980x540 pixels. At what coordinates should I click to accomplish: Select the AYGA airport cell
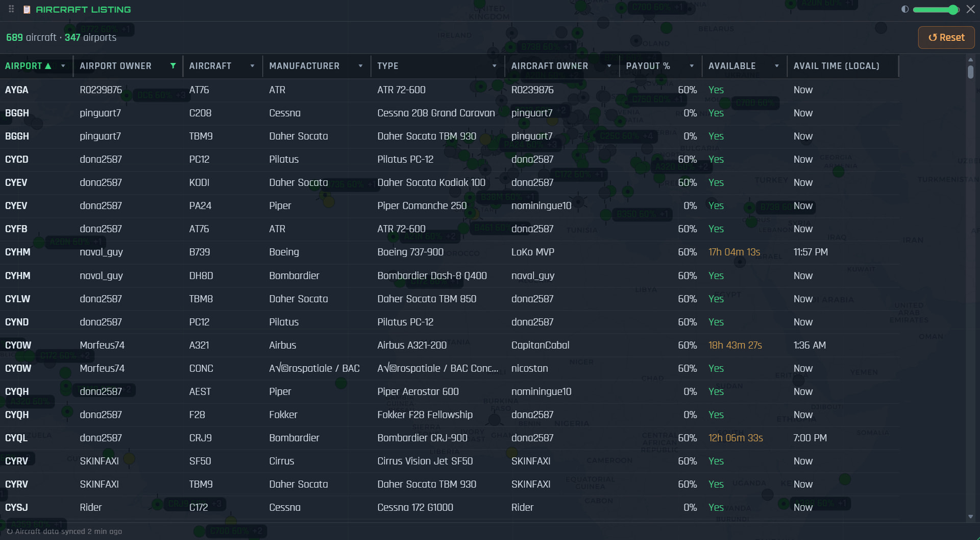click(17, 90)
